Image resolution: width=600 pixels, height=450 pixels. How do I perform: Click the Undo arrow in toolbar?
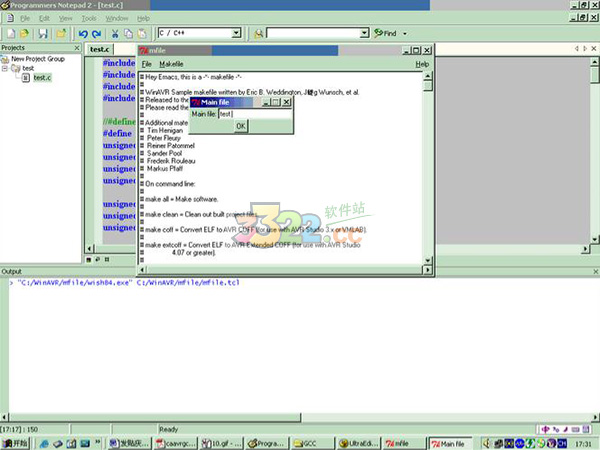click(x=83, y=34)
